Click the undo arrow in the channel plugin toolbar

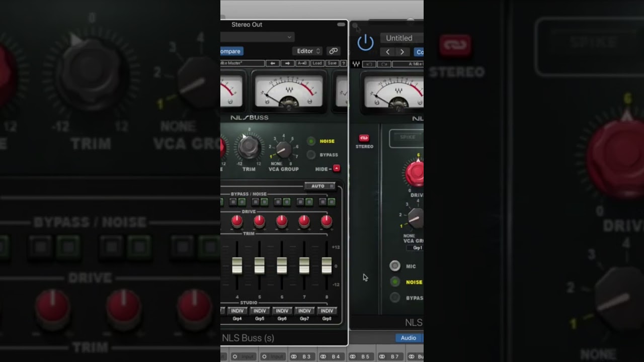point(369,64)
